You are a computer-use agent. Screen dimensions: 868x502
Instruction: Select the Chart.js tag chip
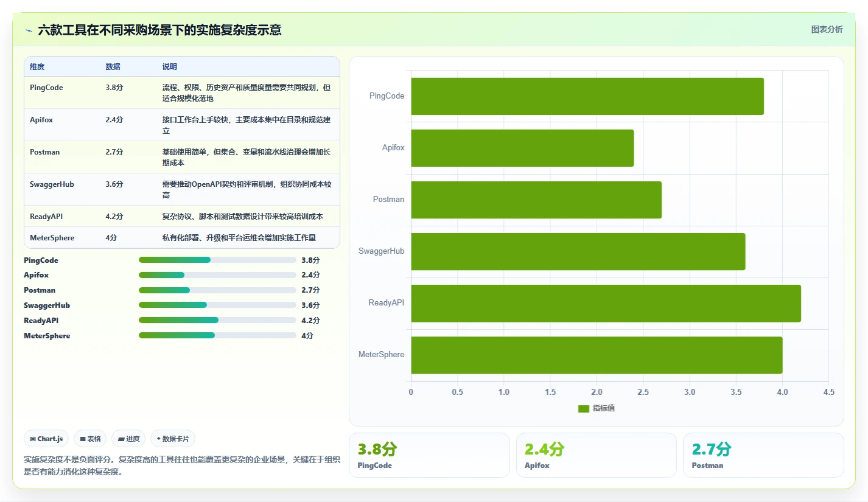(46, 439)
